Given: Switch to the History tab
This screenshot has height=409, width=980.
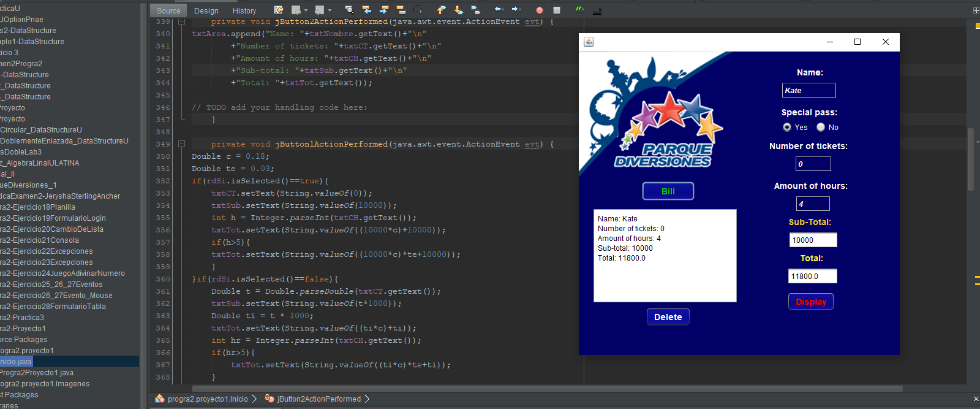Looking at the screenshot, I should [x=244, y=10].
